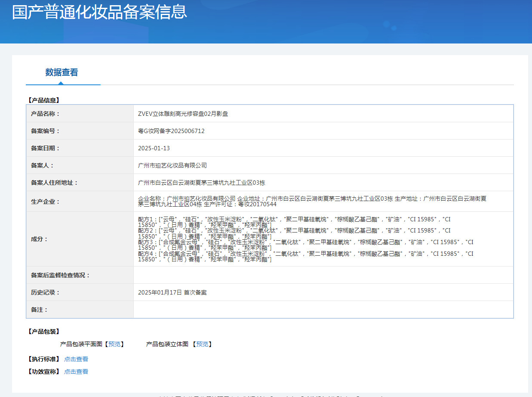Click the 【产品包装】 section header
532x397 pixels.
pos(44,332)
